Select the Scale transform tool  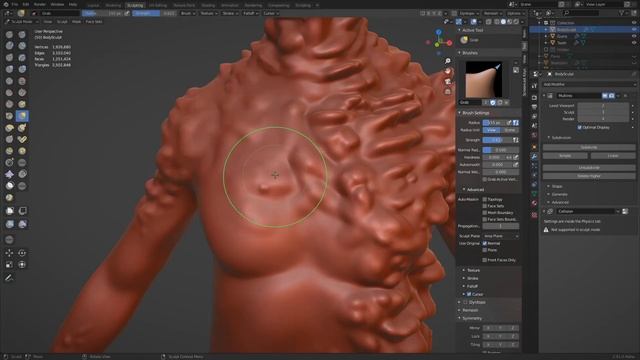click(x=9, y=265)
